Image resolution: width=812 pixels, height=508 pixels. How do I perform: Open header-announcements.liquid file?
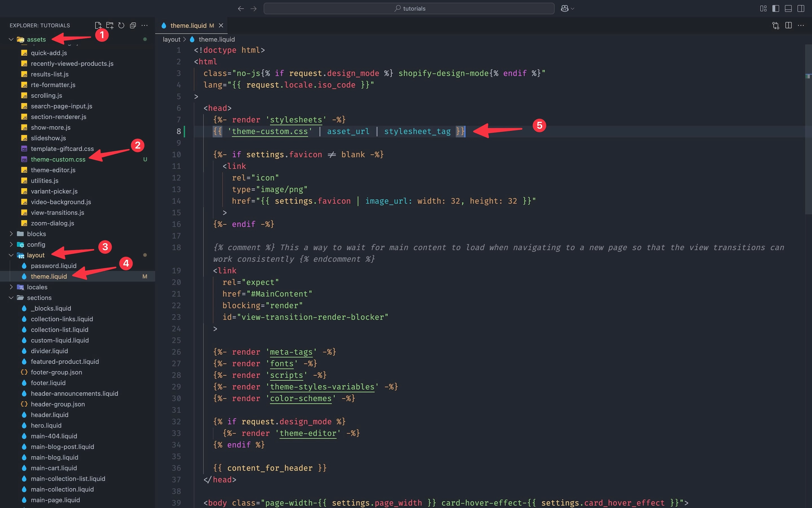pyautogui.click(x=74, y=393)
